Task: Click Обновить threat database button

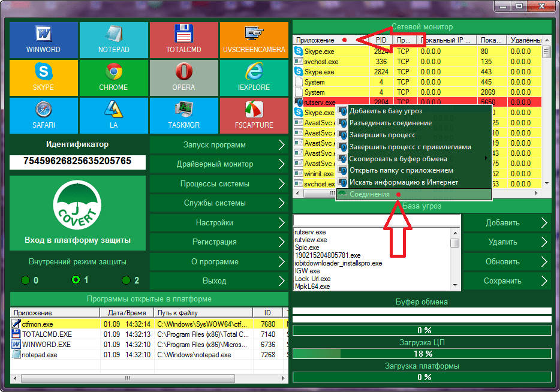Action: click(507, 262)
